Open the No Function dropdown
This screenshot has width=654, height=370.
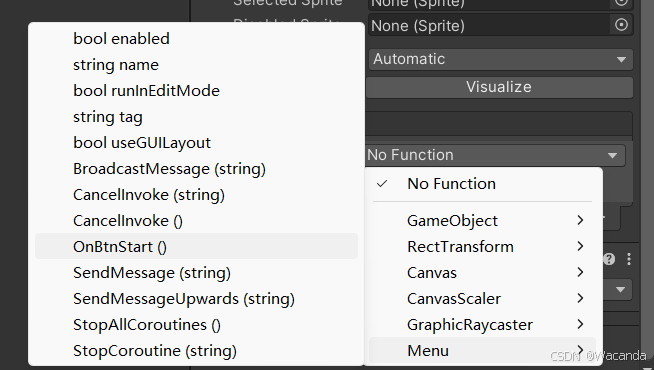496,155
